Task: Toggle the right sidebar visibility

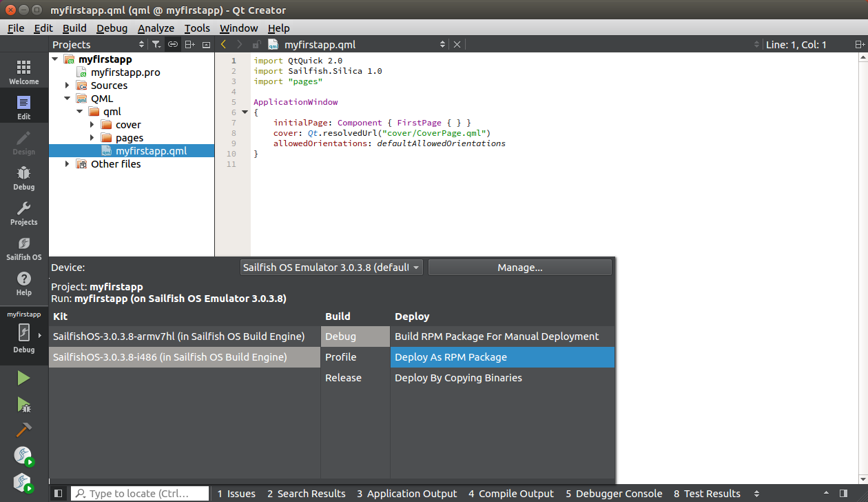Action: click(843, 494)
